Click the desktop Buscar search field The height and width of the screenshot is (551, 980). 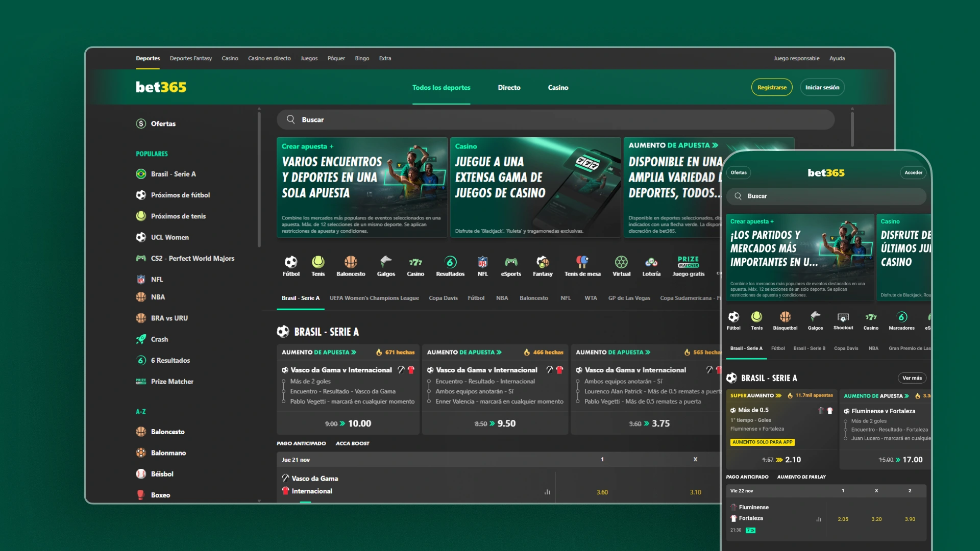click(555, 119)
